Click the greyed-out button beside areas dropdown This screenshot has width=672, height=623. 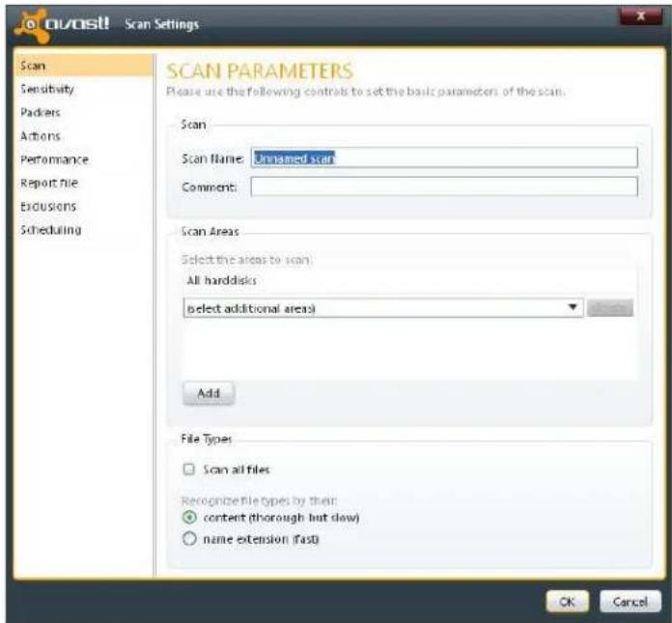tap(610, 308)
